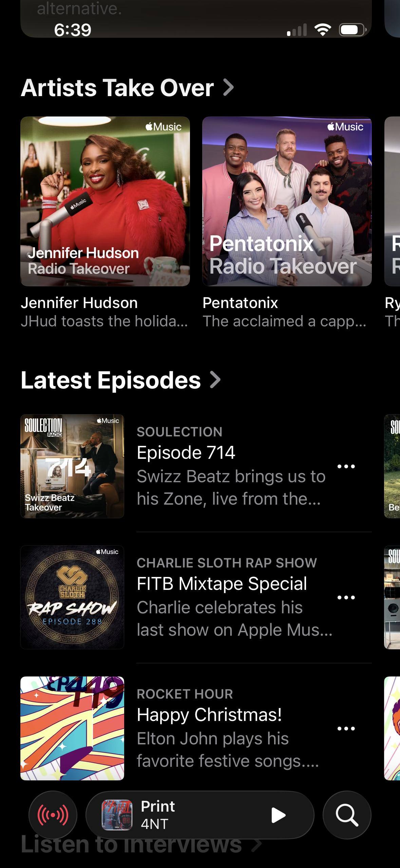Open more options for Soulection Episode 714
Viewport: 400px width, 868px height.
click(x=346, y=467)
